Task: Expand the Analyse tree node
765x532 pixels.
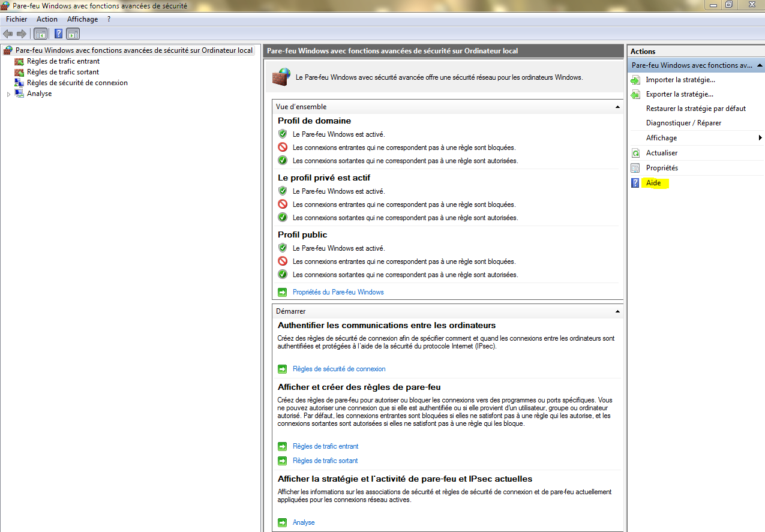Action: coord(8,94)
